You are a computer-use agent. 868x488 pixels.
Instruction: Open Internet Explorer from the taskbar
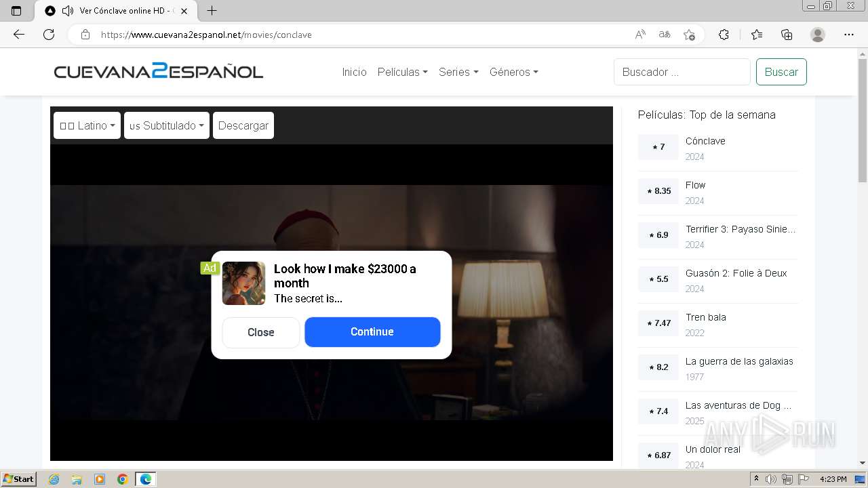click(x=54, y=479)
